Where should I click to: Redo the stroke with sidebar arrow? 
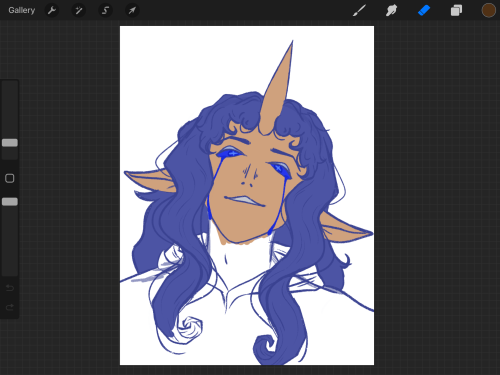coord(10,307)
